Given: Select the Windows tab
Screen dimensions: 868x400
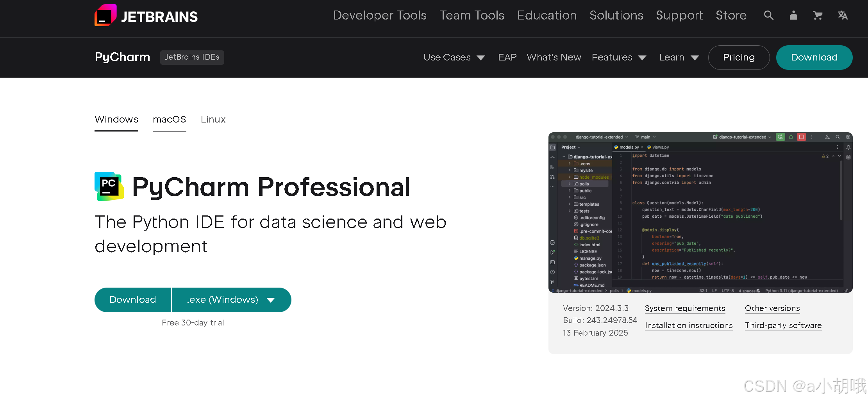Looking at the screenshot, I should [x=116, y=119].
